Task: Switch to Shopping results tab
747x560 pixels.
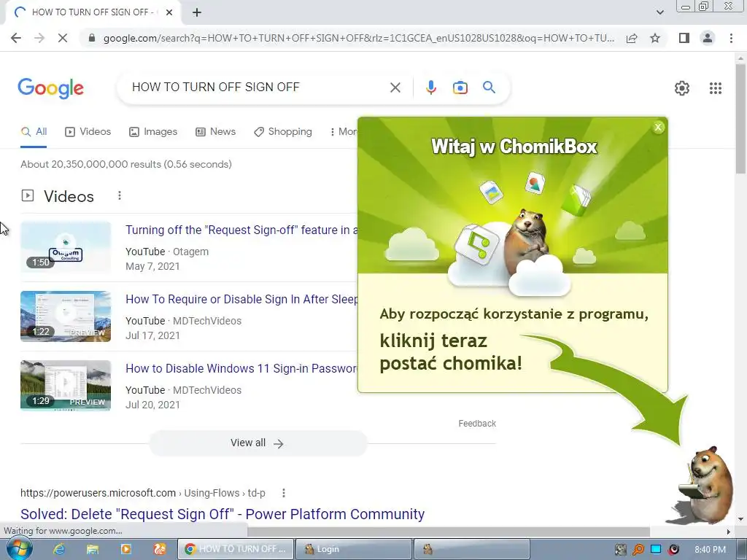Action: (283, 132)
